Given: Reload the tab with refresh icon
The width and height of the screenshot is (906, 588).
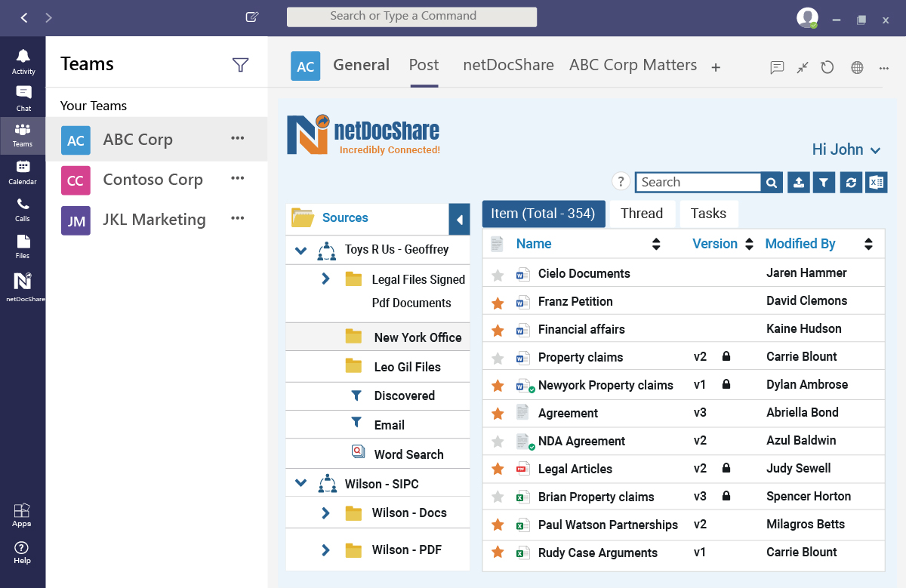Looking at the screenshot, I should point(827,67).
